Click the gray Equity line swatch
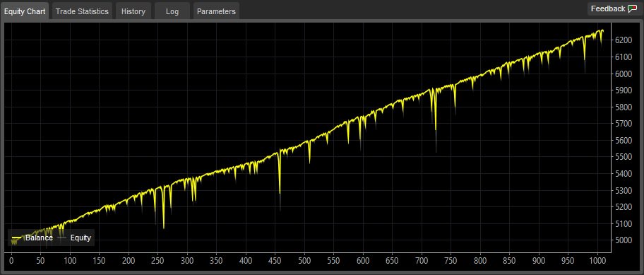This screenshot has width=644, height=275. [x=62, y=238]
